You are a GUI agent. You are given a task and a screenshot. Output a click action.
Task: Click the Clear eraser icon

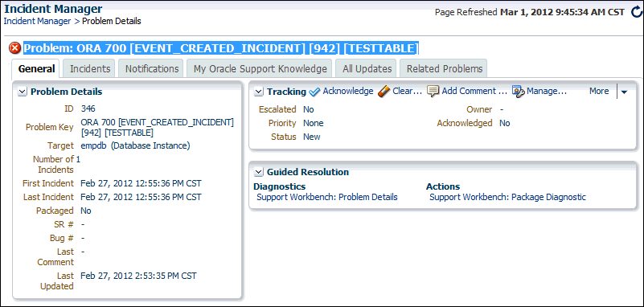384,92
